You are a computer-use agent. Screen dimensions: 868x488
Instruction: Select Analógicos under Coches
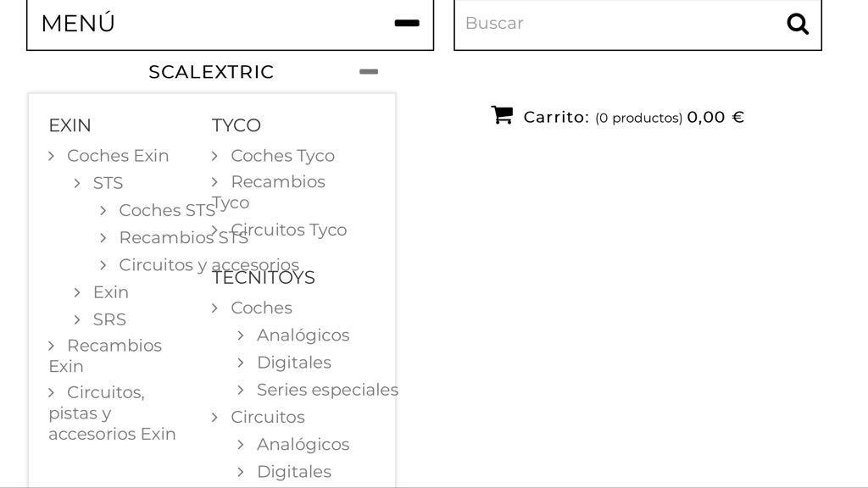(303, 335)
